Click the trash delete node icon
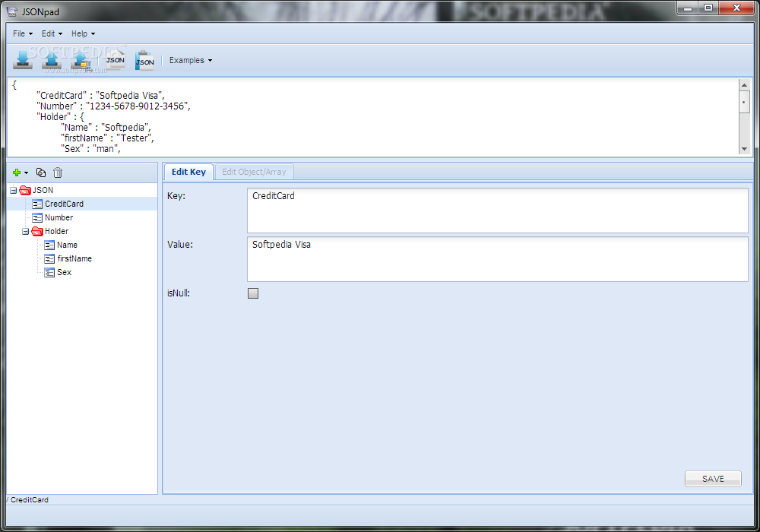Screen dimensions: 760x532 (58, 173)
